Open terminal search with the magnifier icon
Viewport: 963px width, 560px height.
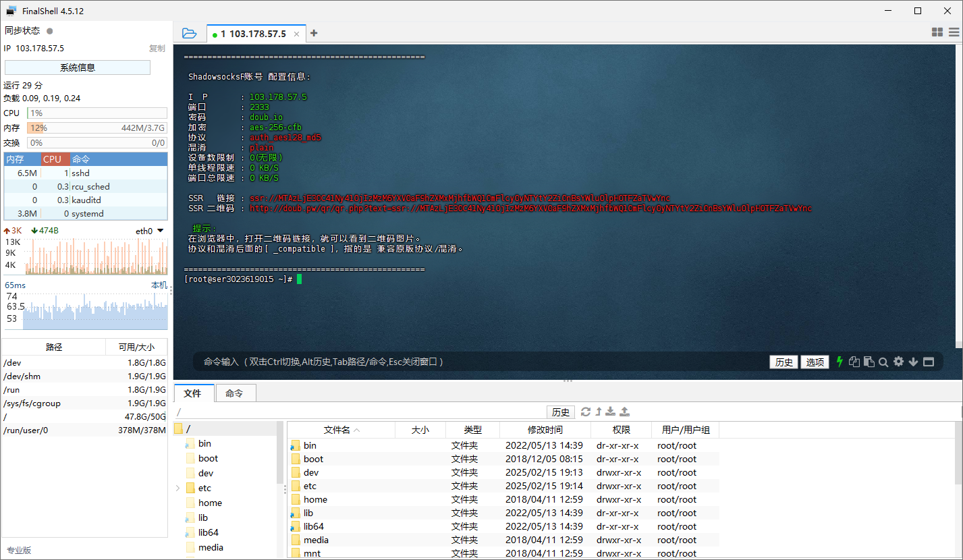[x=884, y=361]
